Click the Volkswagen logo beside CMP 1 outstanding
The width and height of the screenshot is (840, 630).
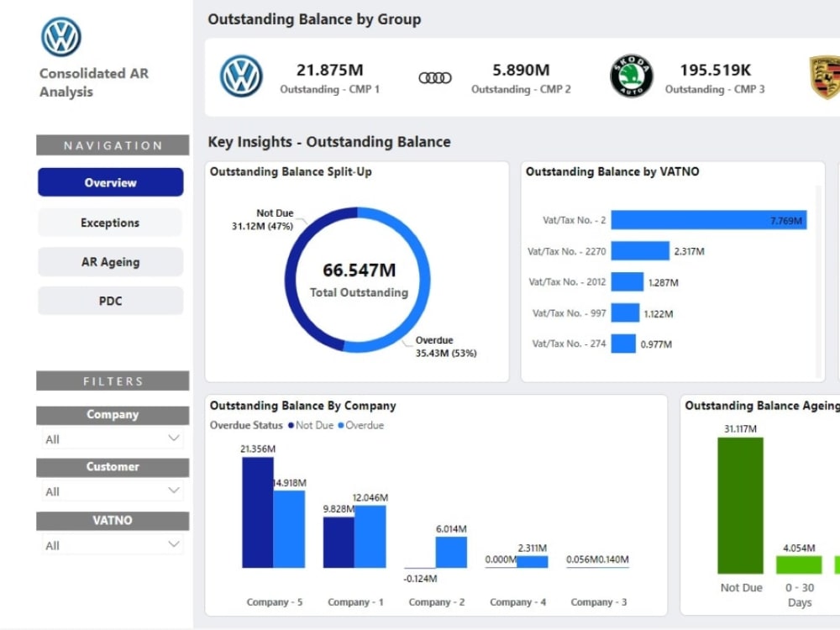point(241,76)
